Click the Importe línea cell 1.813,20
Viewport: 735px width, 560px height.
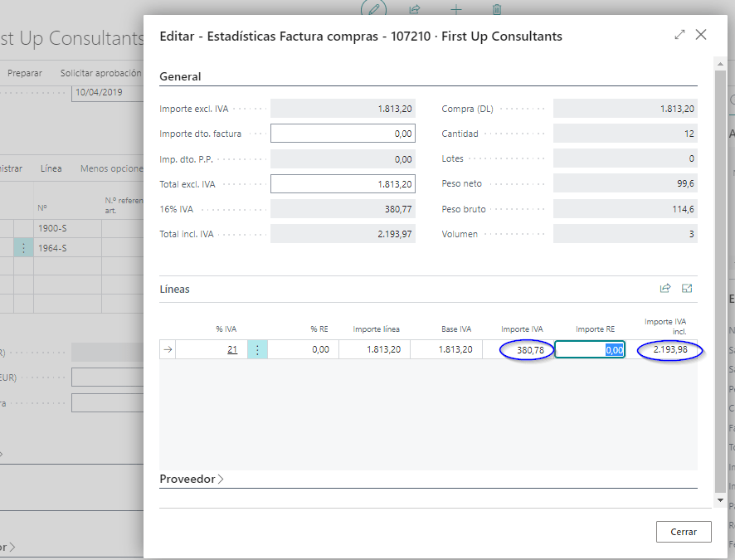click(x=374, y=349)
